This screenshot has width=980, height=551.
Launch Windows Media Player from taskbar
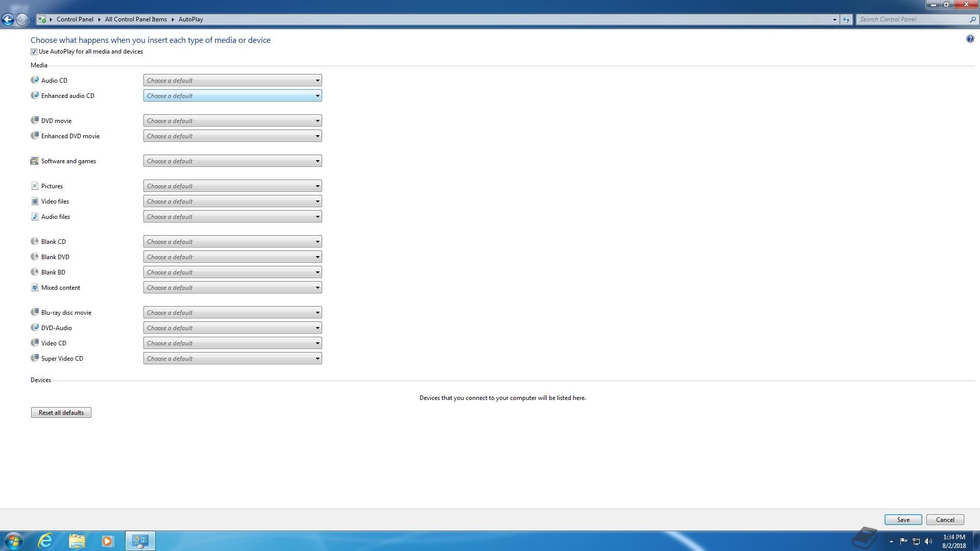108,541
